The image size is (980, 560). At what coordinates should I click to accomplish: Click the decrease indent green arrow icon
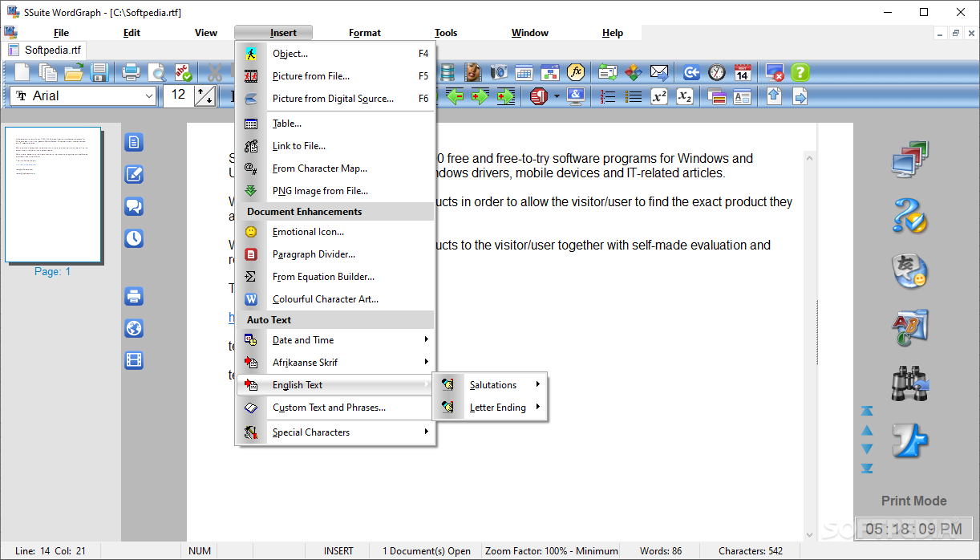coord(455,96)
